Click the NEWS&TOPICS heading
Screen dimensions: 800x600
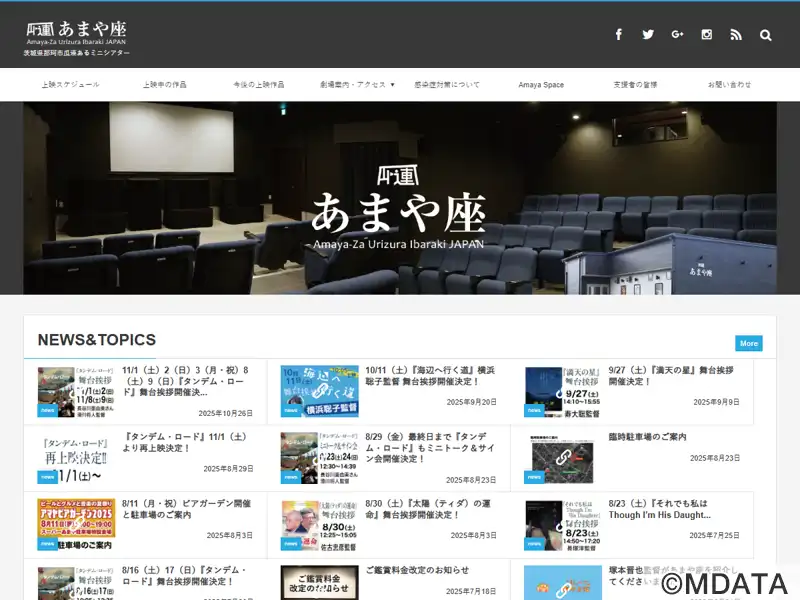tap(97, 340)
